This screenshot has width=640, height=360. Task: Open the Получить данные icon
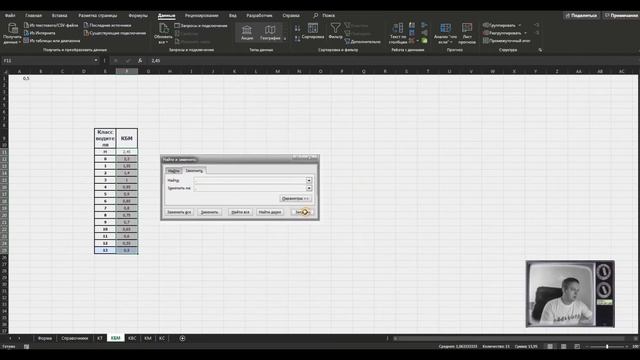tap(12, 33)
